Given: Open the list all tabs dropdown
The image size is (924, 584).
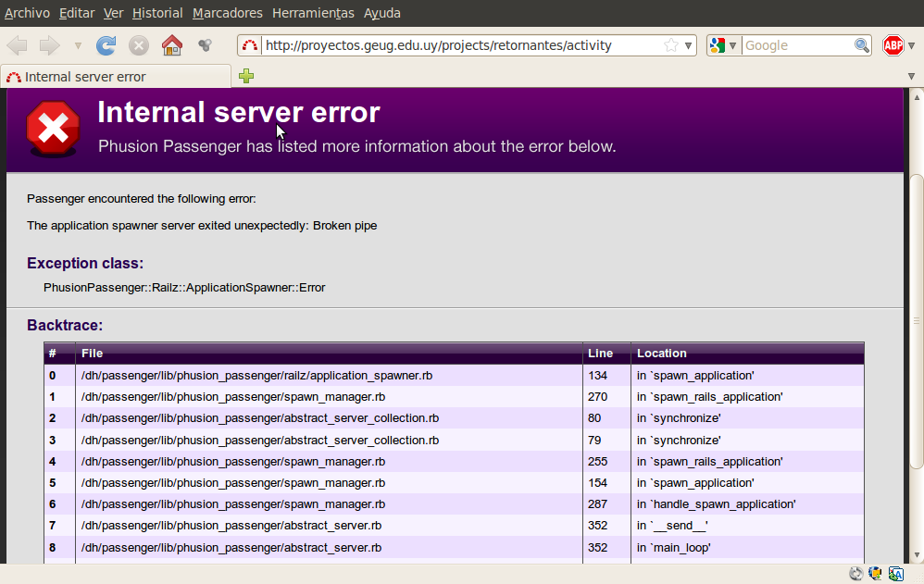Looking at the screenshot, I should pos(912,76).
